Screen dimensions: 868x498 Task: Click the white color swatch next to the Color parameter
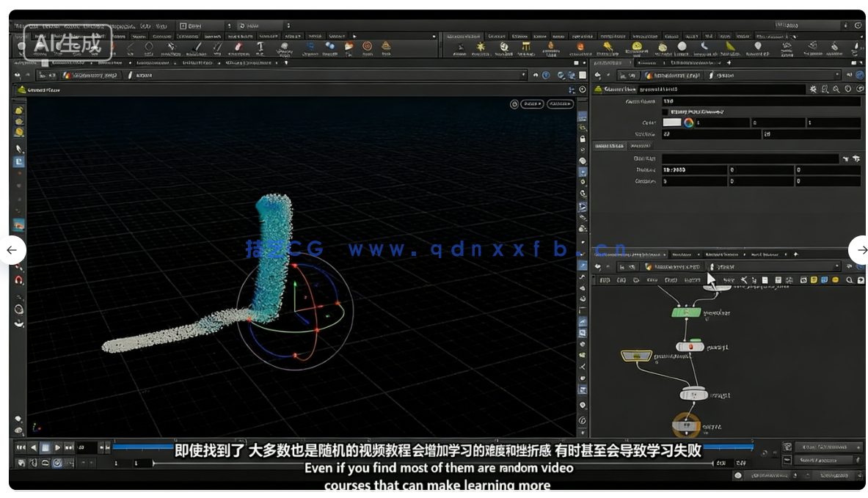click(x=672, y=122)
